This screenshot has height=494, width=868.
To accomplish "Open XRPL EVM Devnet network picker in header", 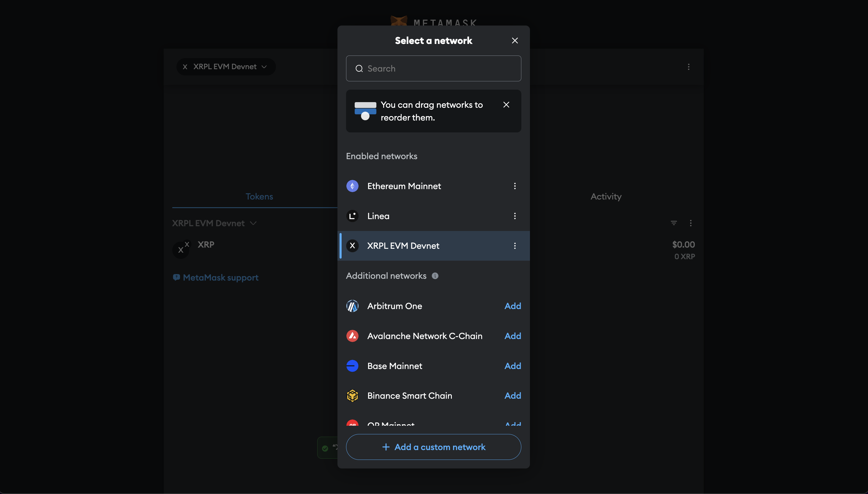I will pyautogui.click(x=226, y=67).
